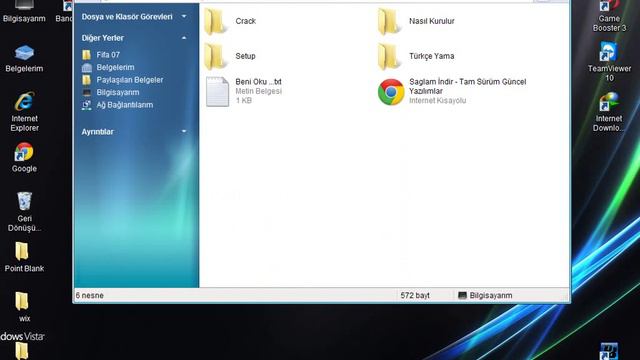640x360 pixels.
Task: Open the Sağlam İndir Chrome shortcut icon
Action: 391,92
